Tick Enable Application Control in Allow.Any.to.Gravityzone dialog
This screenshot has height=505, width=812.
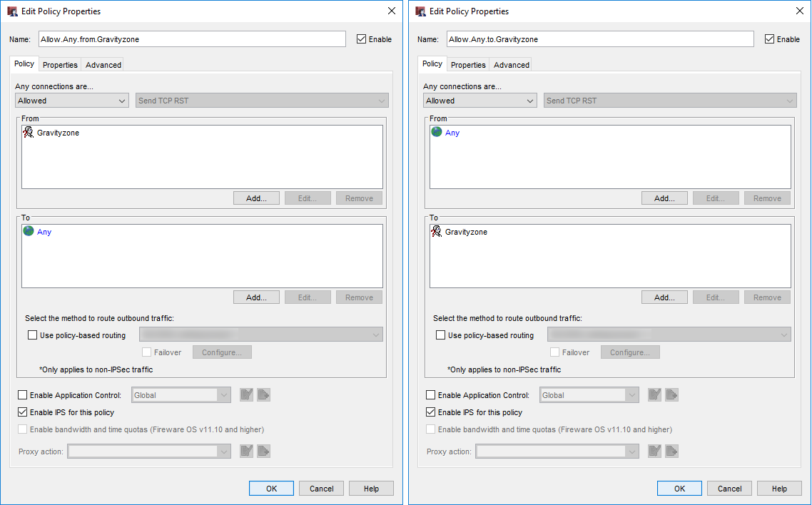[430, 395]
